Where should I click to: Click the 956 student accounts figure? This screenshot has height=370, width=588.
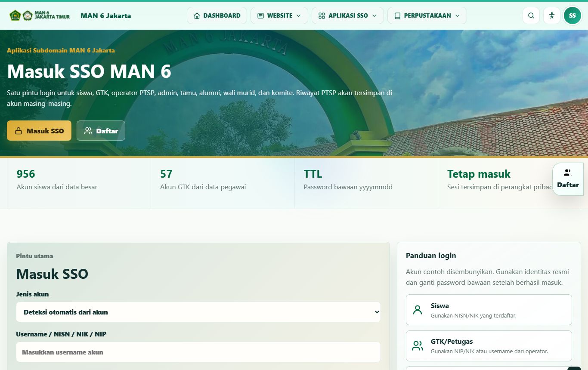click(x=26, y=174)
